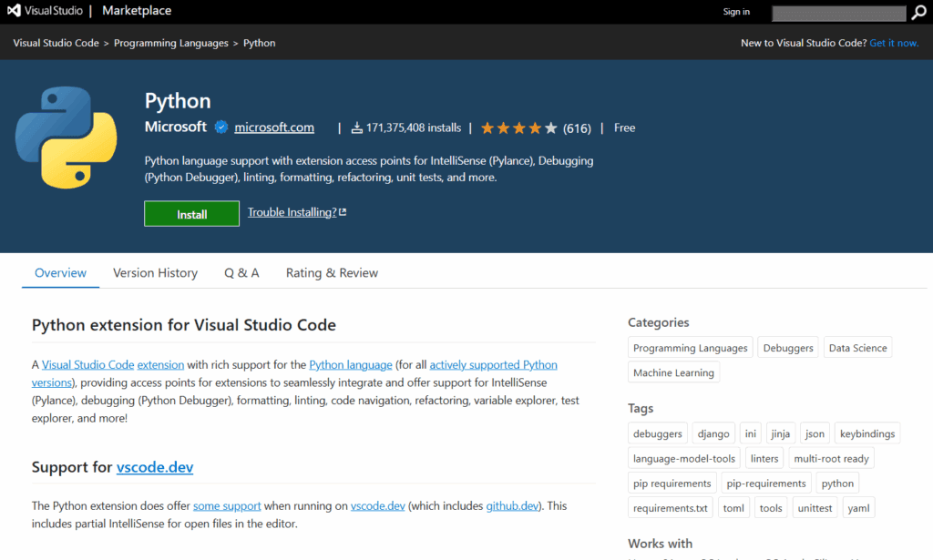Click the Get it now link
Viewport: 933px width, 560px height.
coord(894,43)
